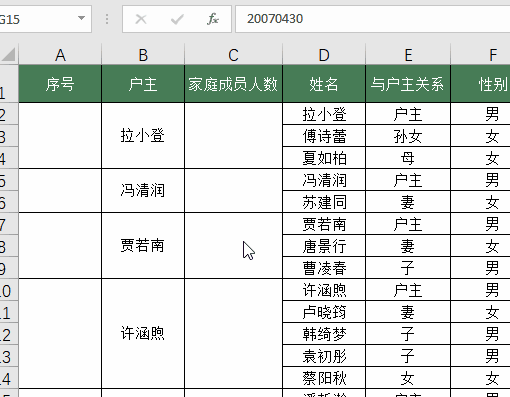Click name cell 卢晓筠

[324, 312]
